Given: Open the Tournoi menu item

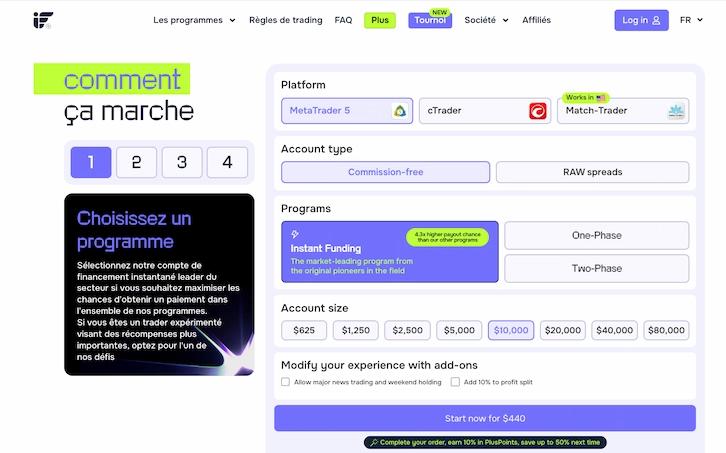Looking at the screenshot, I should click(x=430, y=20).
